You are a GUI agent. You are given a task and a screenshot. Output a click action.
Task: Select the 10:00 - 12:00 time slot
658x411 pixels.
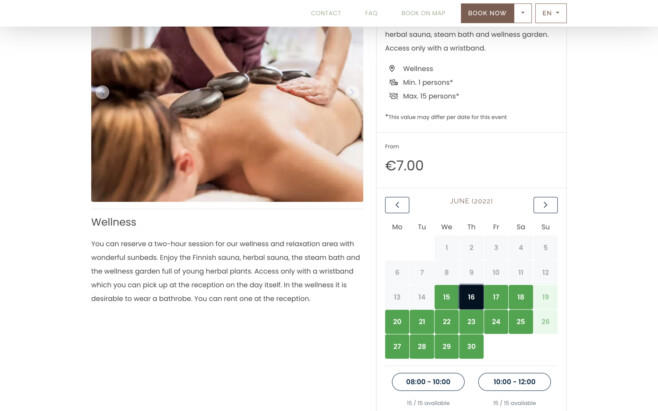coord(514,382)
